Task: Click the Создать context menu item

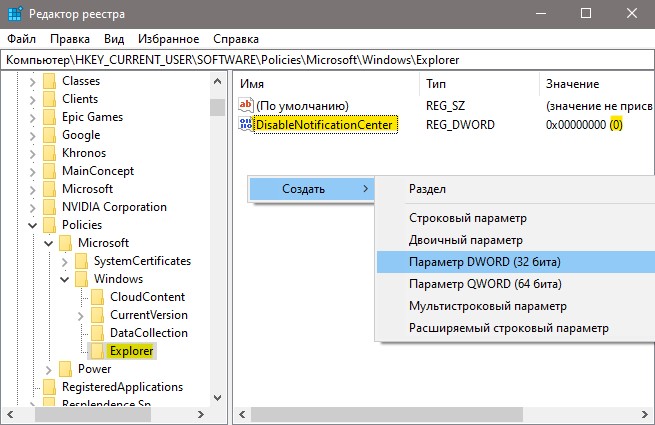Action: [311, 189]
